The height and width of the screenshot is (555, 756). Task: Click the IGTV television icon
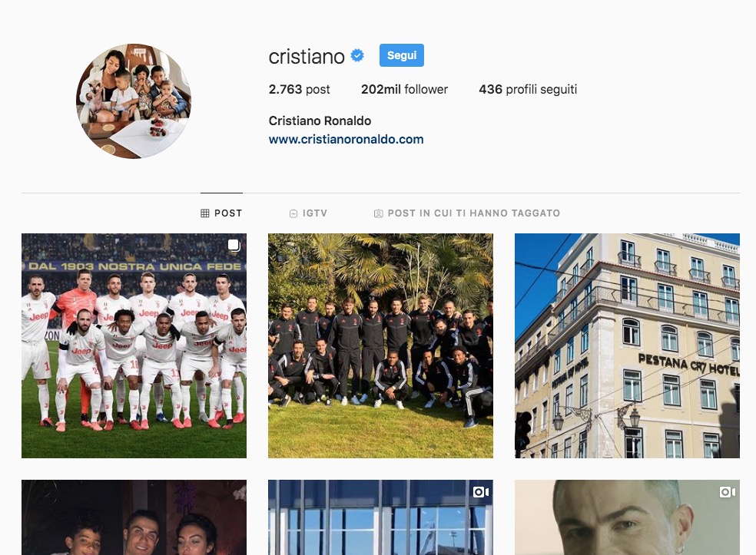point(293,213)
